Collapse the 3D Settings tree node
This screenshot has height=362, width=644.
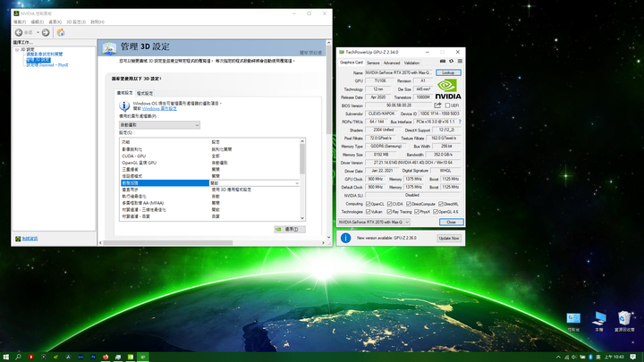[x=17, y=50]
